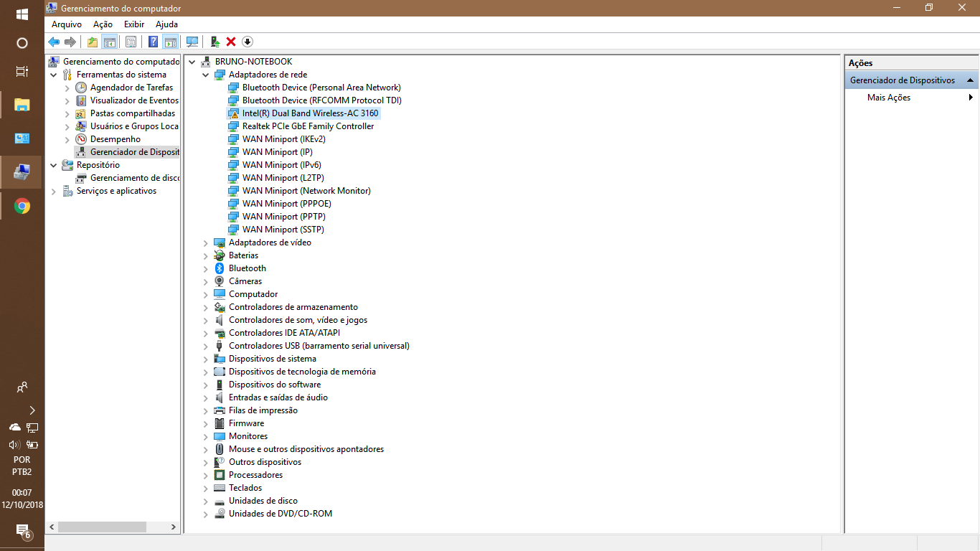Click the Unidades de DVD/CD-ROM disc icon
980x551 pixels.
click(x=220, y=514)
